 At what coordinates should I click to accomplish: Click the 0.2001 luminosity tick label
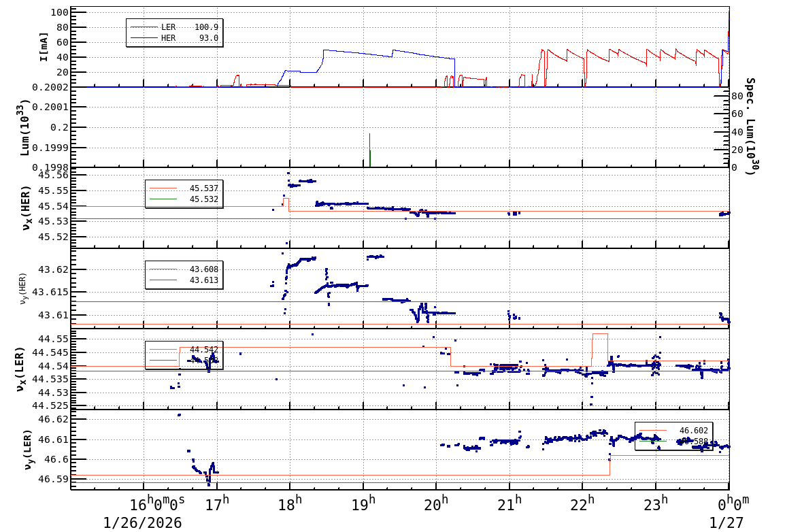click(x=50, y=107)
